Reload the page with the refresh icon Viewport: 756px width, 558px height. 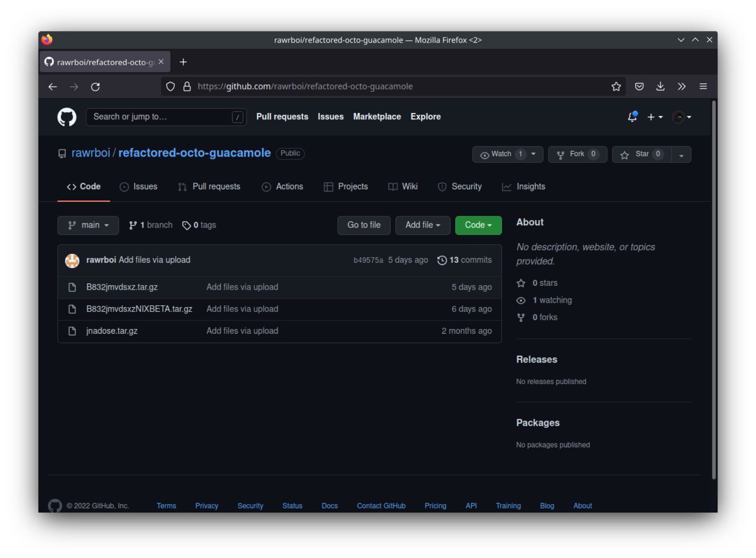(x=95, y=87)
